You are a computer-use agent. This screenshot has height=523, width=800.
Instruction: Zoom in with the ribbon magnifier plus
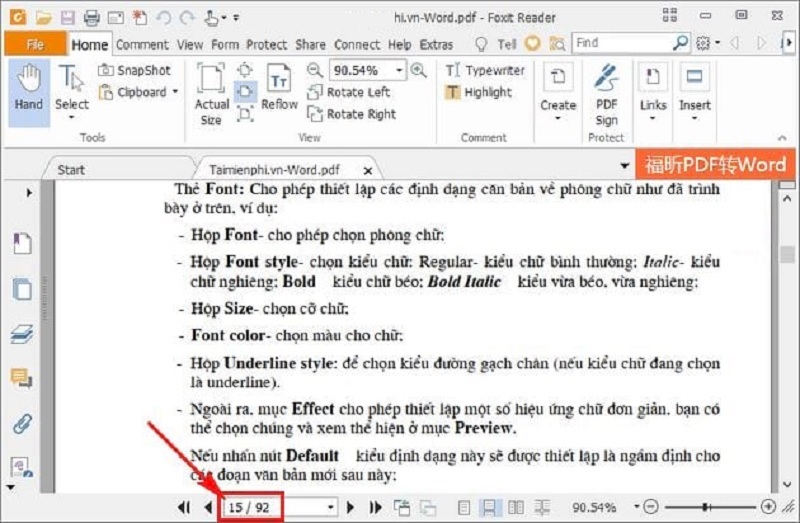click(x=419, y=70)
